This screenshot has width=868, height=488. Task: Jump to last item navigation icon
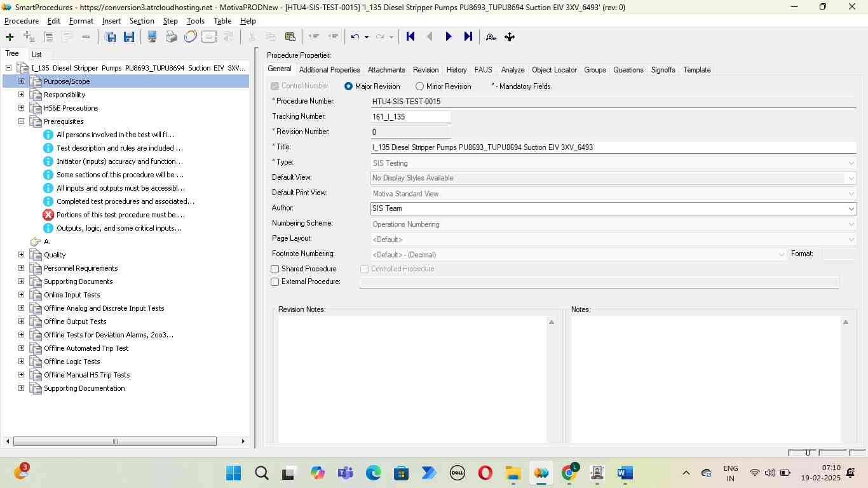[468, 37]
